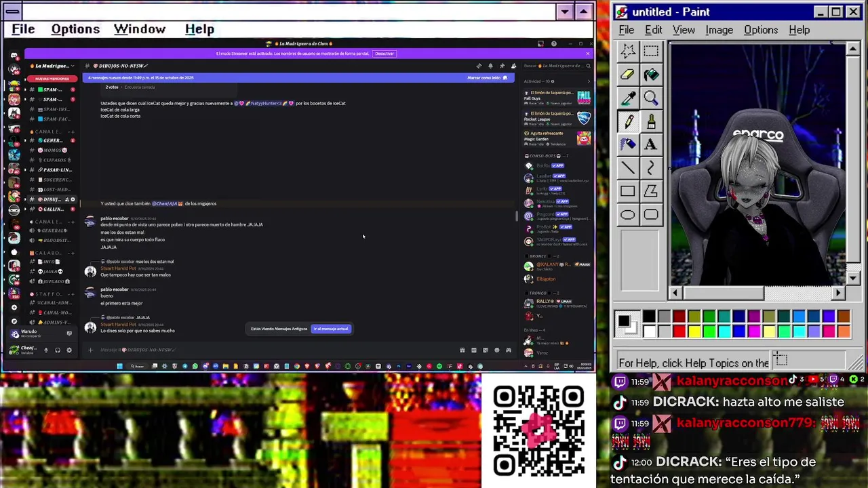
Task: Toggle microphone mute in Discord user panel
Action: pyautogui.click(x=46, y=350)
